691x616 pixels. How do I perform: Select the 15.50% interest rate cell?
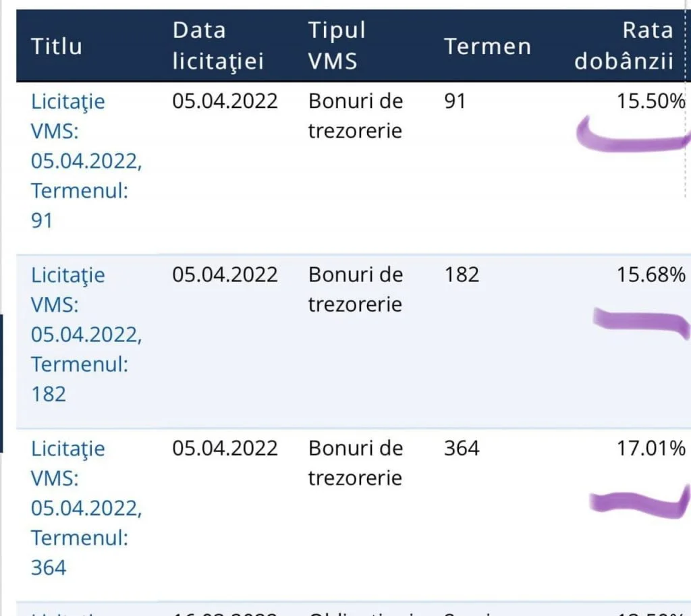tap(651, 101)
